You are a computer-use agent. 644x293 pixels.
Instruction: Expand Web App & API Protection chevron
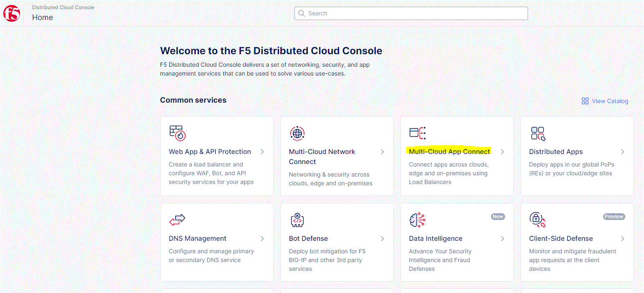point(262,152)
